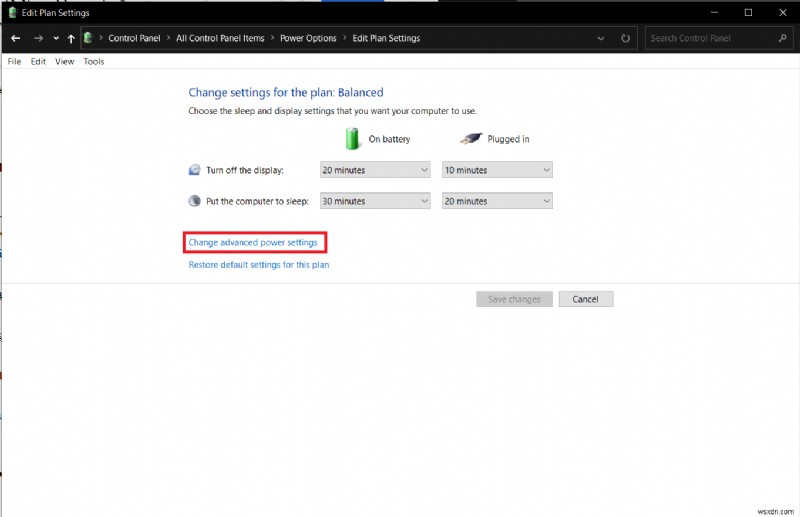Image resolution: width=800 pixels, height=517 pixels.
Task: Click the Turn off the display icon
Action: (x=194, y=170)
